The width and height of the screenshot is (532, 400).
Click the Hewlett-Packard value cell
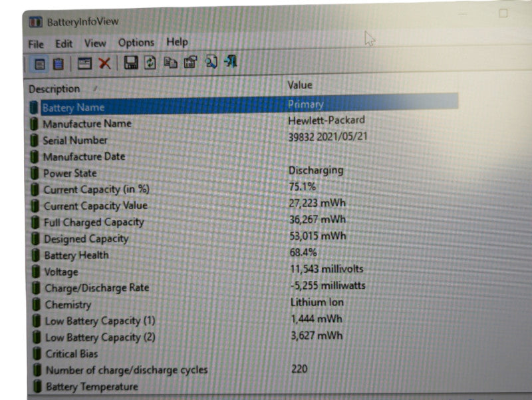[327, 120]
